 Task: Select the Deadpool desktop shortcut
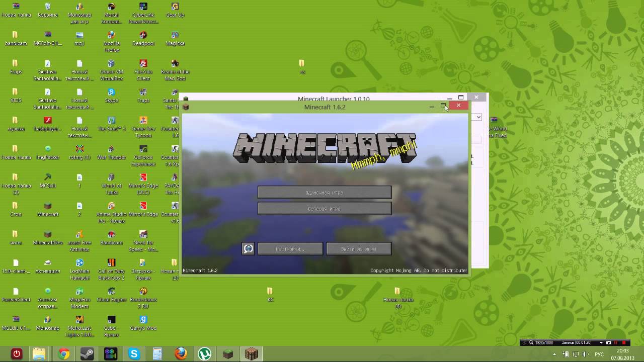coord(143,39)
